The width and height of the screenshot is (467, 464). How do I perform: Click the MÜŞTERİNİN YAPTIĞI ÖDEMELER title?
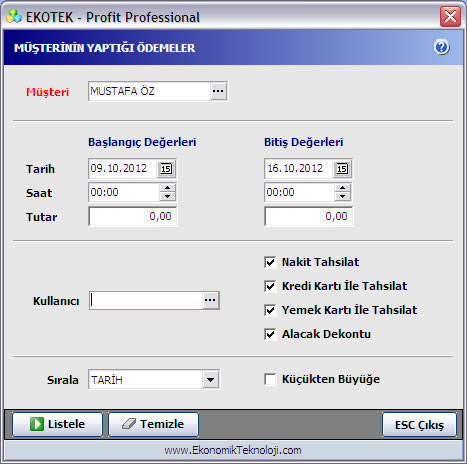pos(104,48)
